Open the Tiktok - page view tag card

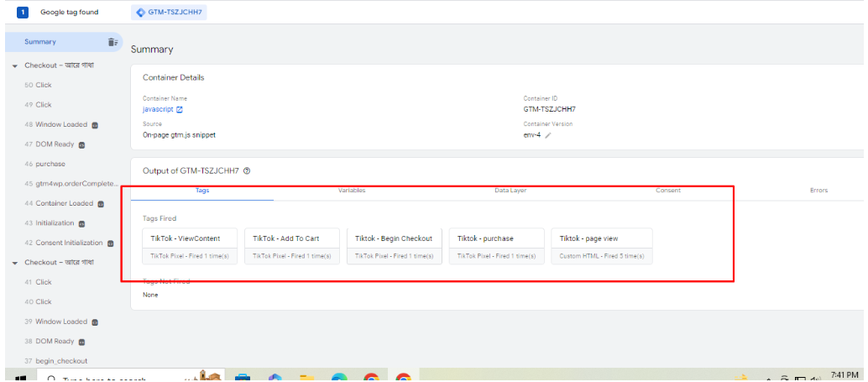[x=602, y=246]
